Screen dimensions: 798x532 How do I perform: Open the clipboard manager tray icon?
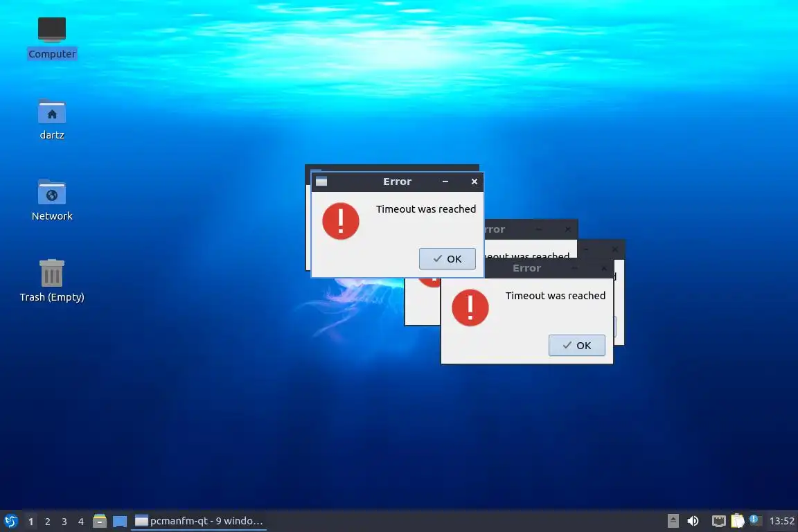[738, 521]
